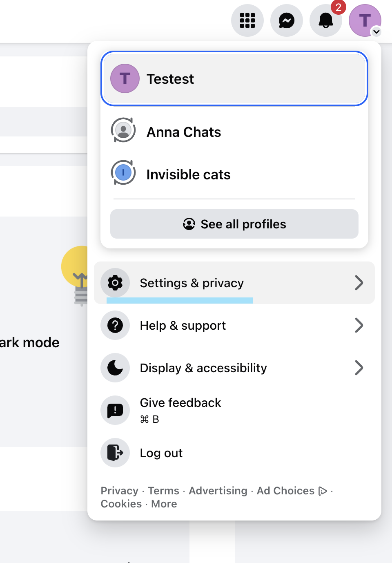Switch to Invisible cats profile

click(x=188, y=174)
